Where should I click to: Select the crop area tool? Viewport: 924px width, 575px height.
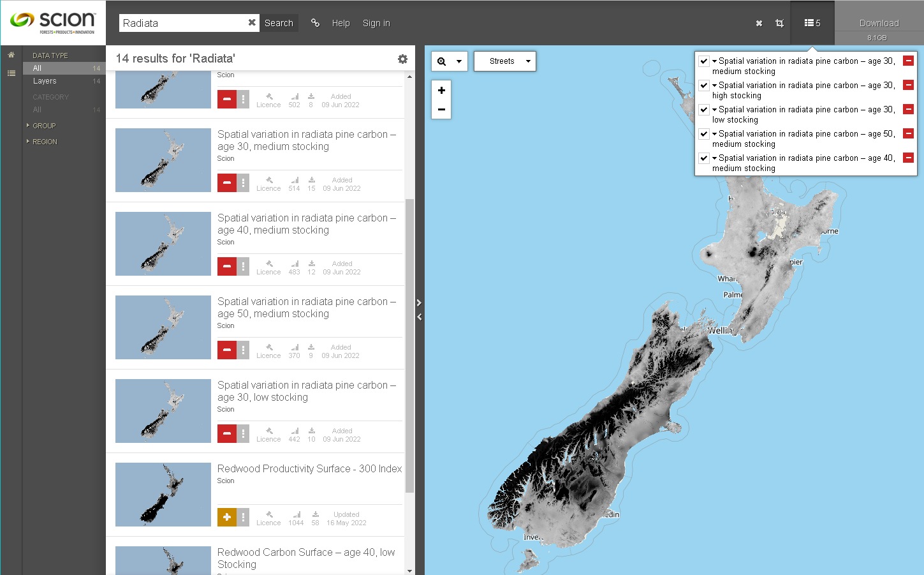(779, 23)
